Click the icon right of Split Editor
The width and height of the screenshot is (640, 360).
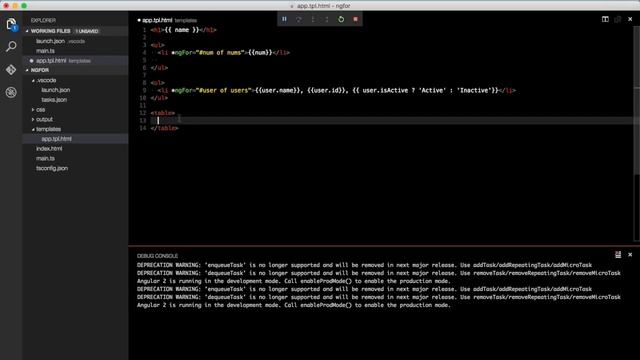[x=618, y=19]
